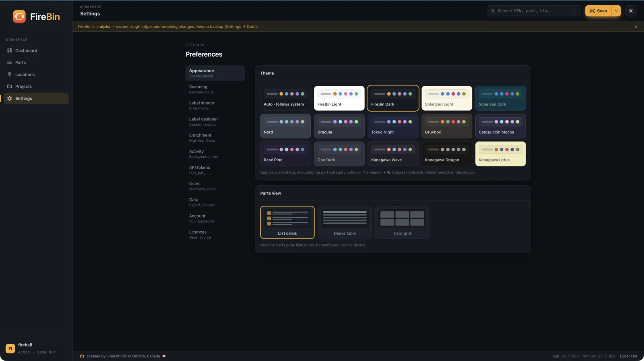Click Licences link in footer

pyautogui.click(x=628, y=356)
